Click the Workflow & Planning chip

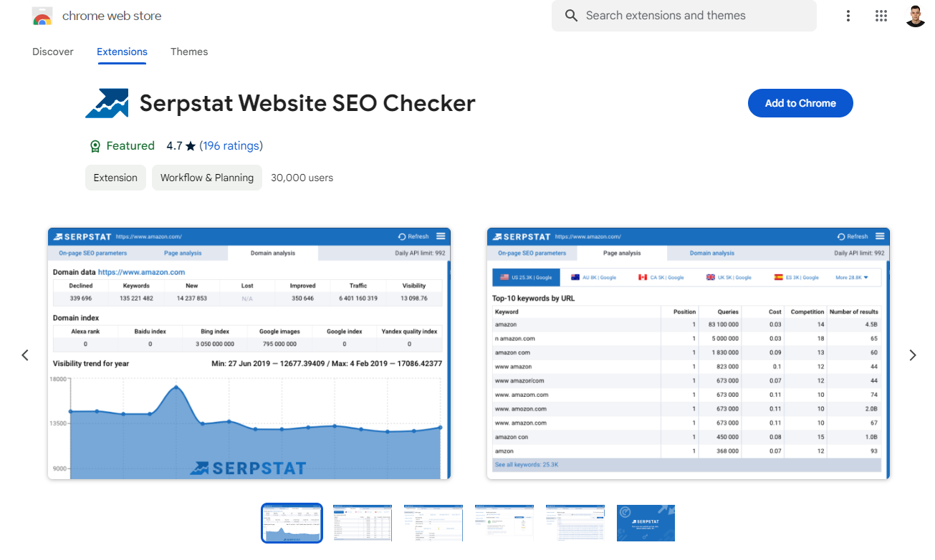coord(207,178)
